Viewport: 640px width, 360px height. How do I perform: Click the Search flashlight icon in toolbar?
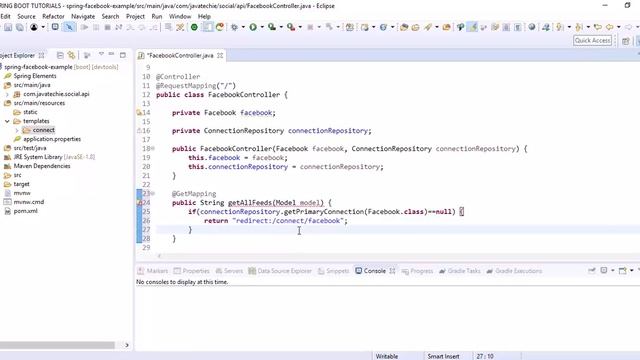point(428,27)
